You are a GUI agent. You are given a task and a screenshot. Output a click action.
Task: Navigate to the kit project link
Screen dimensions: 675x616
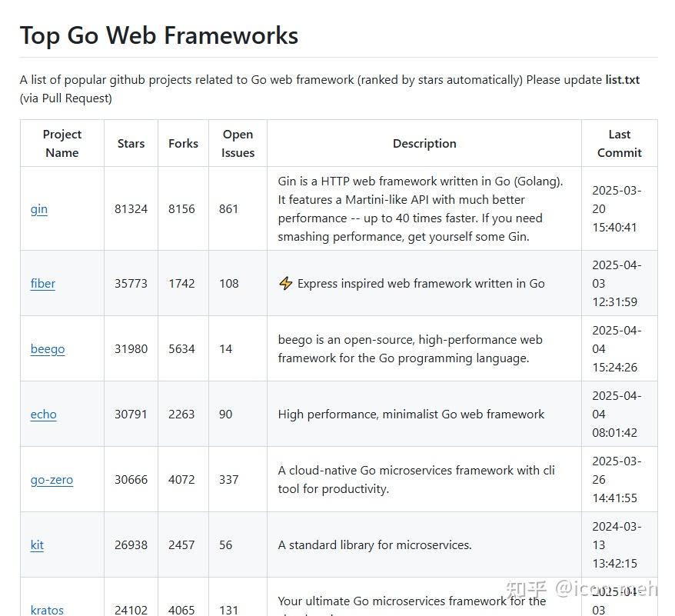point(37,545)
